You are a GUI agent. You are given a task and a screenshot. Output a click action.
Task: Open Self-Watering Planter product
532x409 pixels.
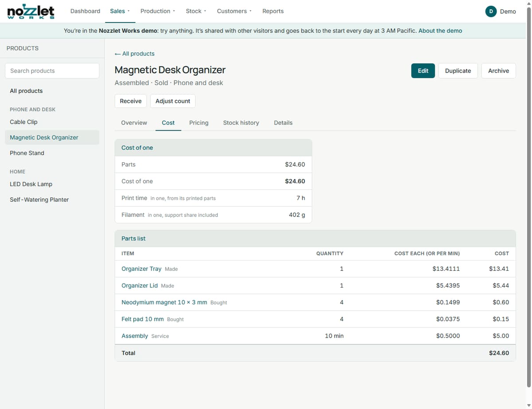click(52, 199)
